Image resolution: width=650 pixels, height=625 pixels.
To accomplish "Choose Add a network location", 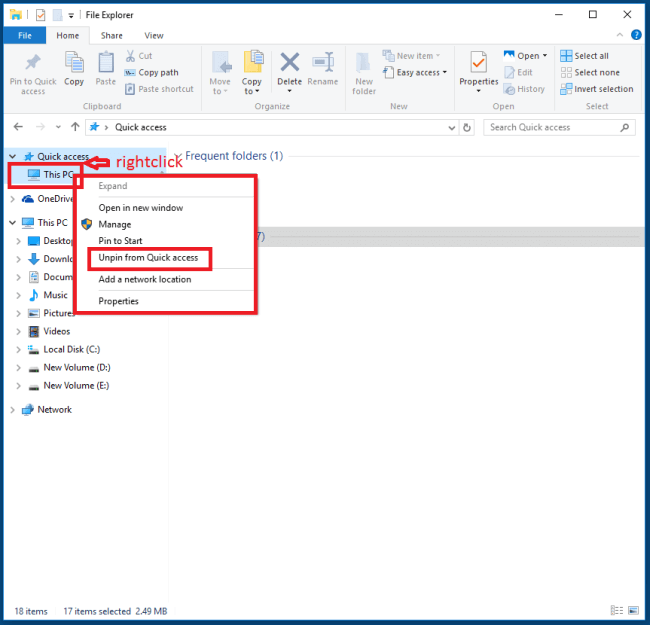I will click(145, 279).
